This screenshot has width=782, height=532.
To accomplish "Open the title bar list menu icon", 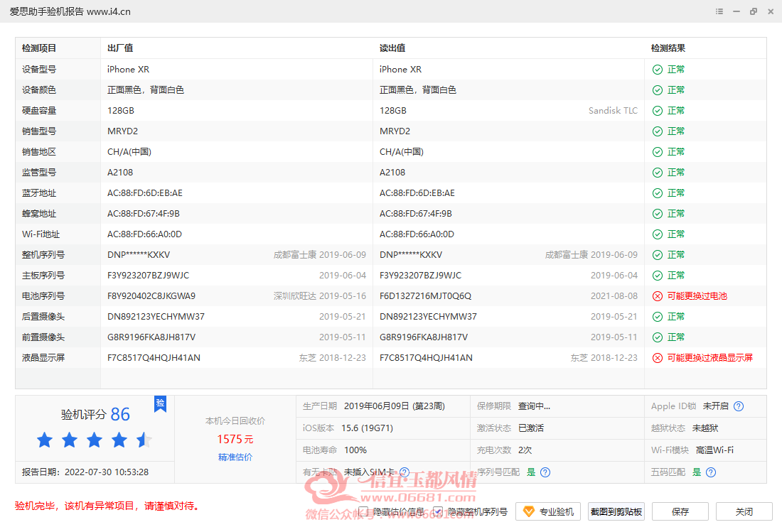I will pyautogui.click(x=719, y=11).
